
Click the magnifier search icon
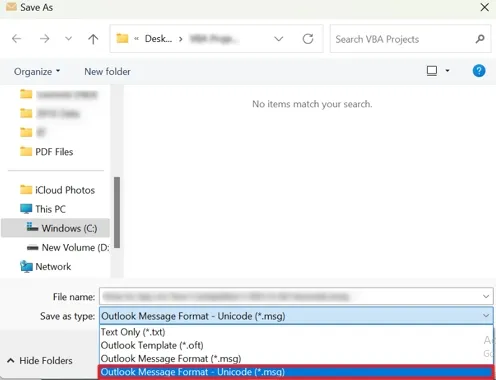coord(480,39)
